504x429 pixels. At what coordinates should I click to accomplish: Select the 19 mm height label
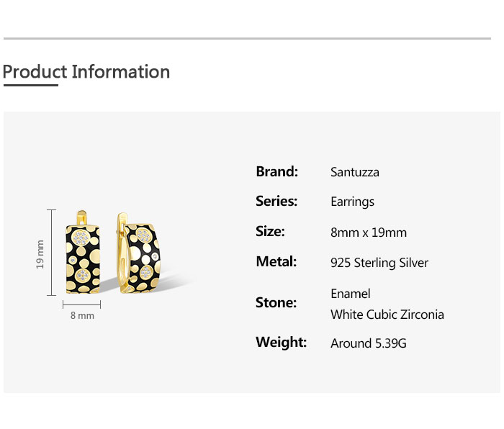click(x=40, y=254)
